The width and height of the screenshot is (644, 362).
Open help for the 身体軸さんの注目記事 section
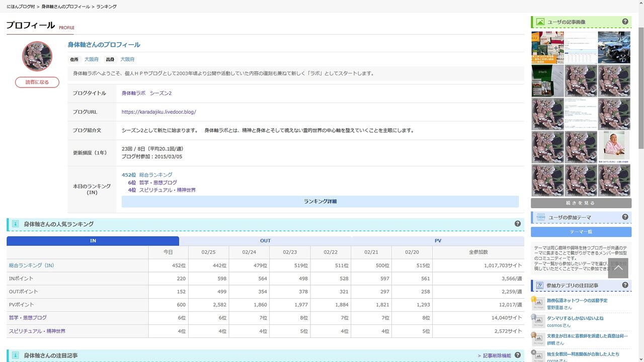tap(518, 355)
